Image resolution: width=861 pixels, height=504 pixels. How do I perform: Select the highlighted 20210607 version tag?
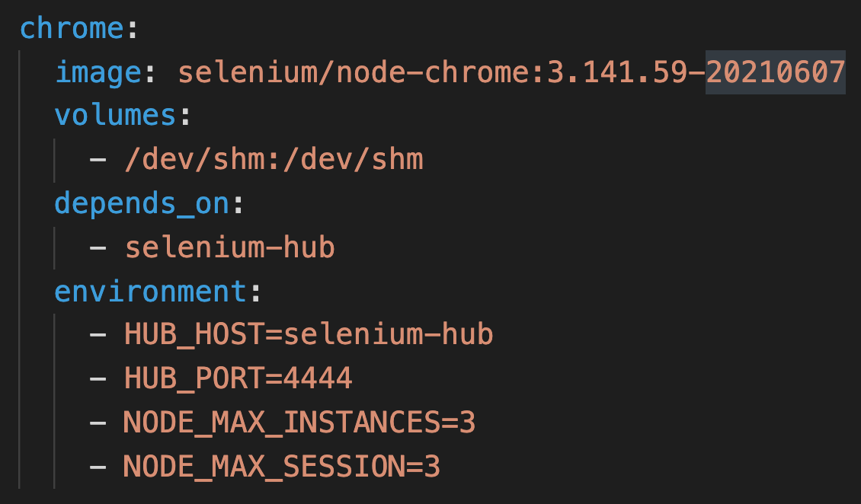click(775, 72)
